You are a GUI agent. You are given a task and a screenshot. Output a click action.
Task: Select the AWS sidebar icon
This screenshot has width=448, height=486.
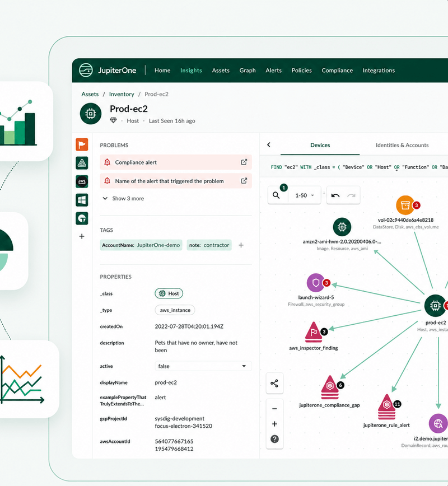coord(82,181)
